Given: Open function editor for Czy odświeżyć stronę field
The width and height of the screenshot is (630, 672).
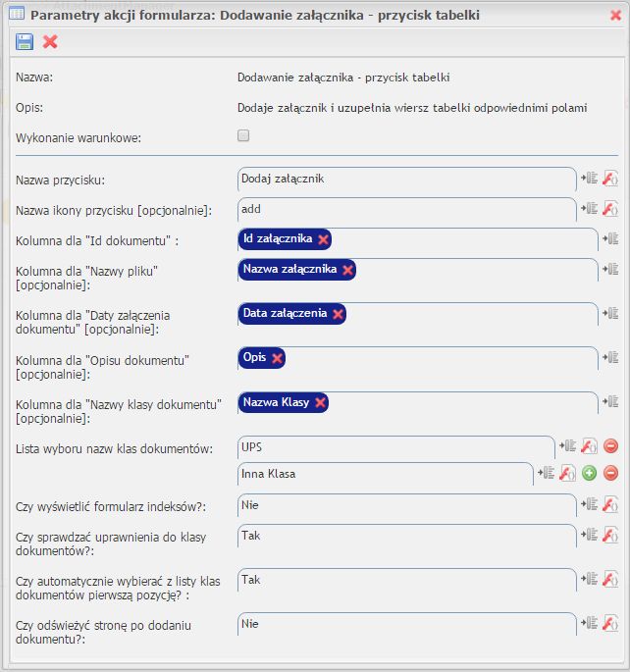Looking at the screenshot, I should (610, 623).
